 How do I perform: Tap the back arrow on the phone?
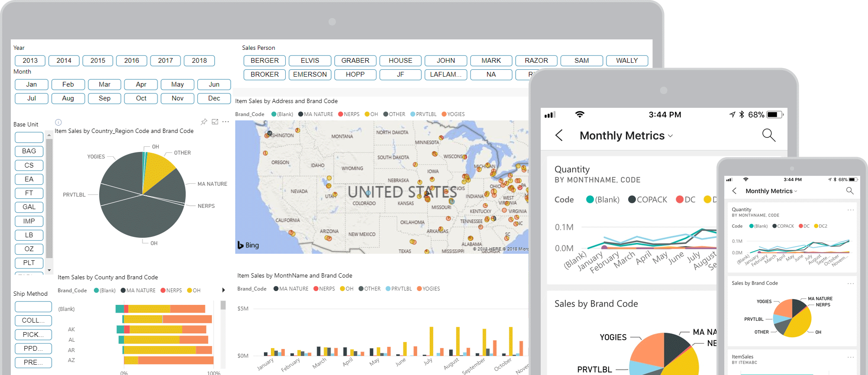pos(734,191)
